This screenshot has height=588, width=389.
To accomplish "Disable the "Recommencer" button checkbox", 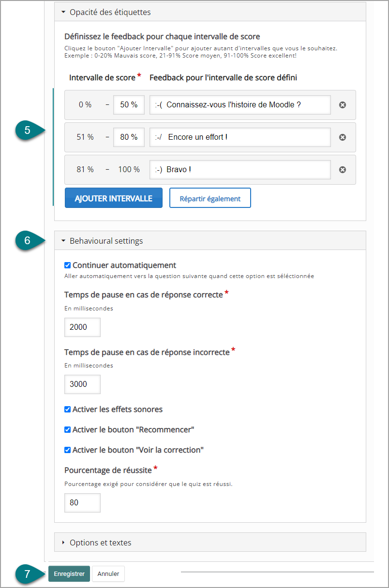I will (x=67, y=430).
